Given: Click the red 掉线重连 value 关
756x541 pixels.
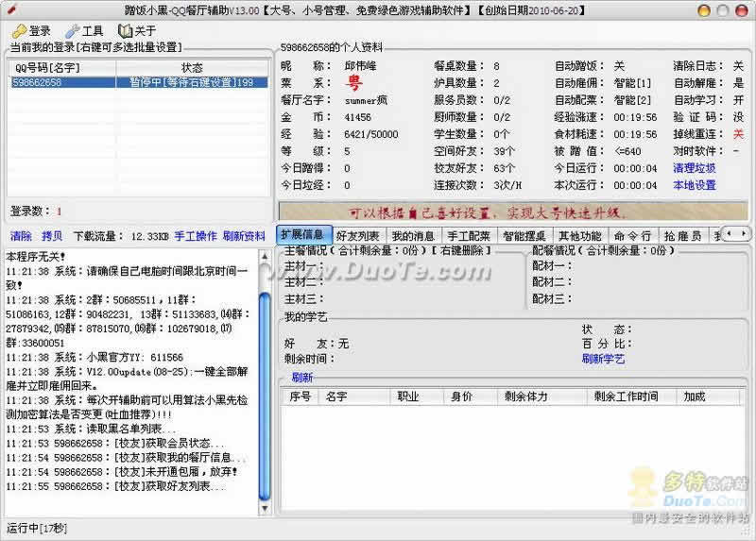Looking at the screenshot, I should (738, 134).
